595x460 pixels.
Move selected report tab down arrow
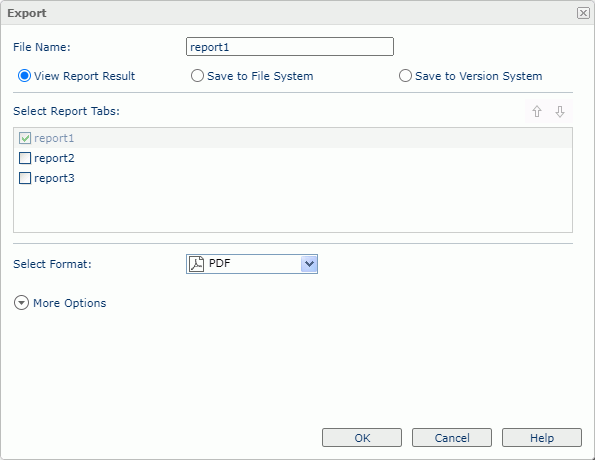560,112
